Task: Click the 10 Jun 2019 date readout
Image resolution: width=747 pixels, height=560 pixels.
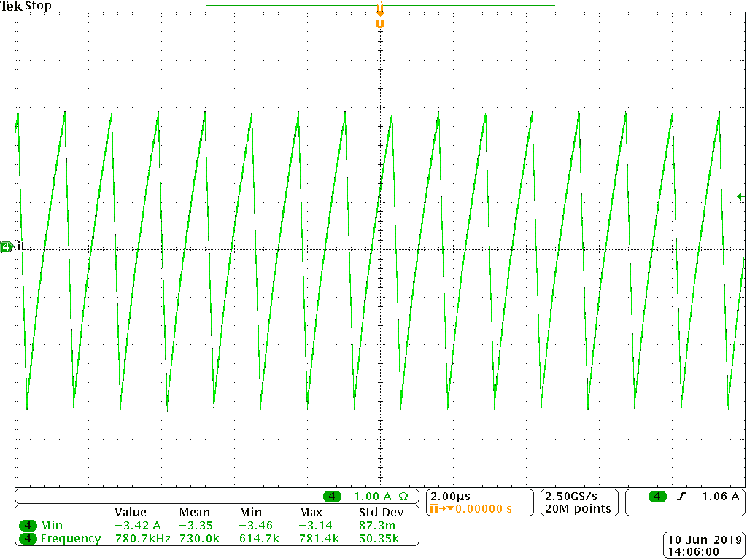Action: [705, 540]
